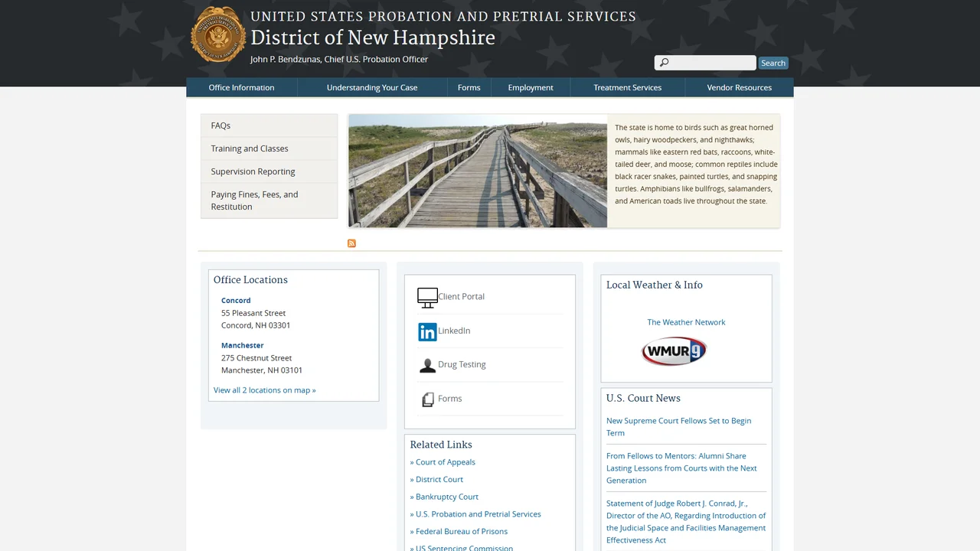Open Training and Classes
The width and height of the screenshot is (980, 551).
[x=269, y=148]
